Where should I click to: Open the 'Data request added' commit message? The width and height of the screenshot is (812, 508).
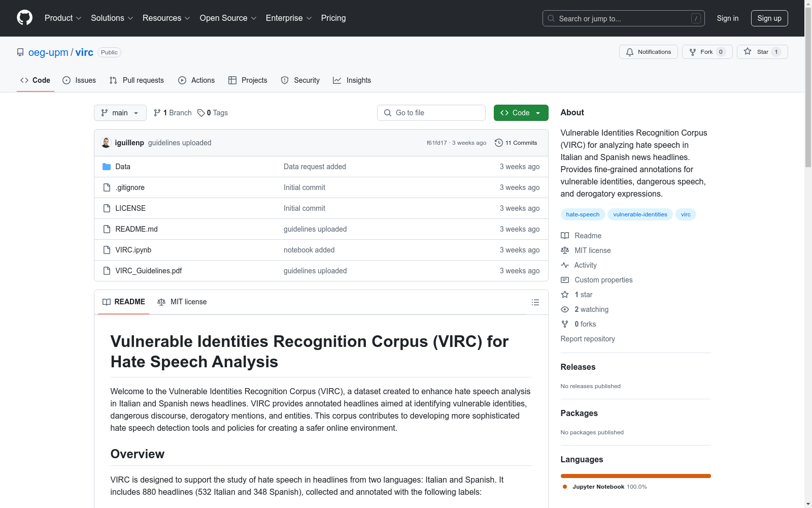tap(315, 167)
